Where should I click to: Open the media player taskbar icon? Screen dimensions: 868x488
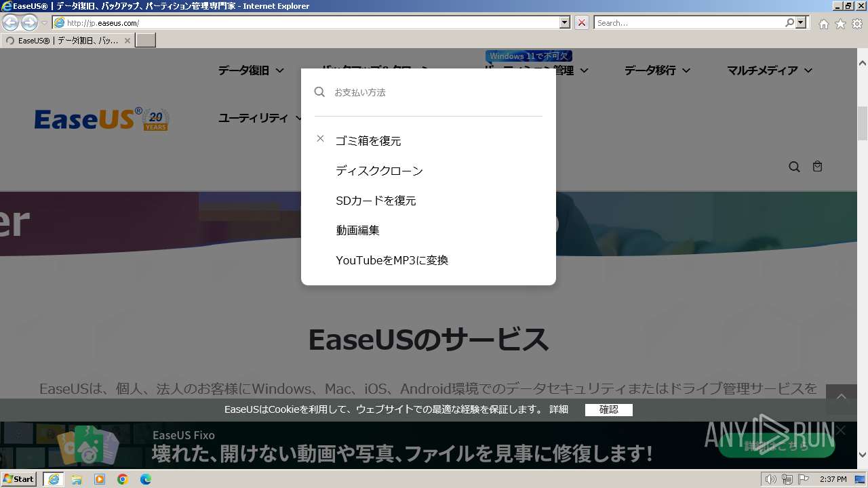pos(100,479)
